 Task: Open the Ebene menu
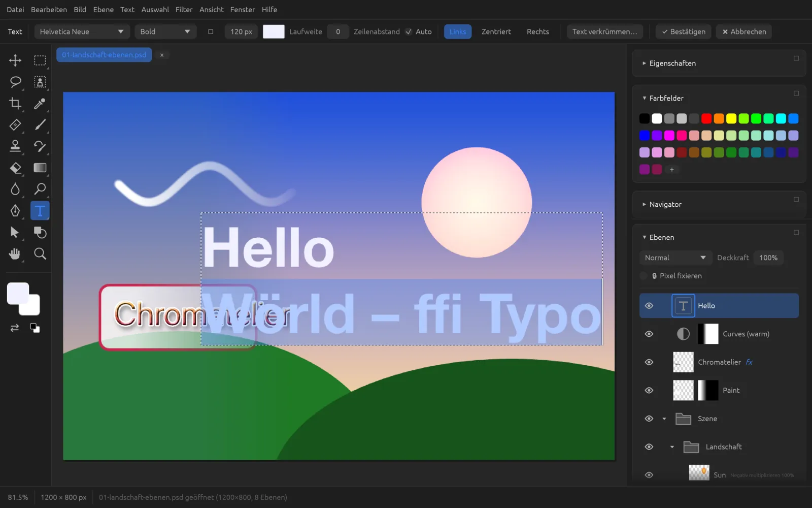pos(104,10)
